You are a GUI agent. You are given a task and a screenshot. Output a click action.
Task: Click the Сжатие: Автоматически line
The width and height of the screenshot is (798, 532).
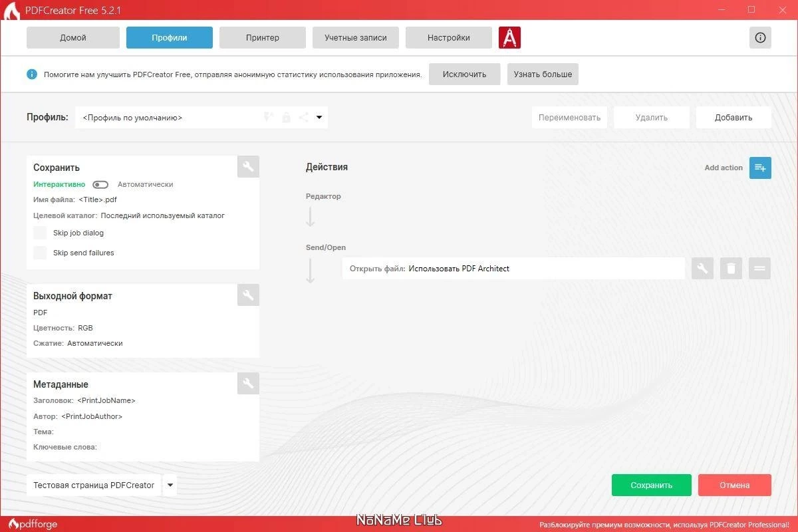point(78,343)
